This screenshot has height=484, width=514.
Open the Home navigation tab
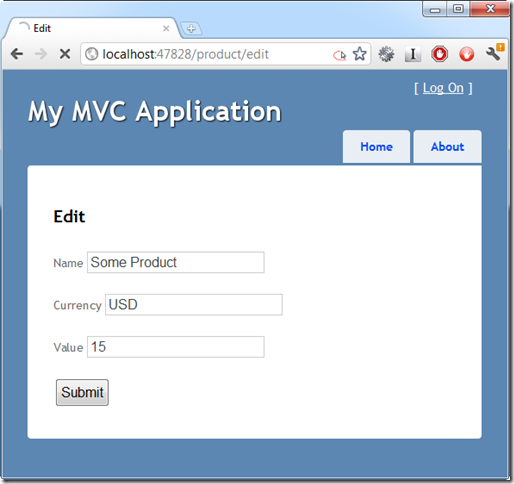[376, 147]
